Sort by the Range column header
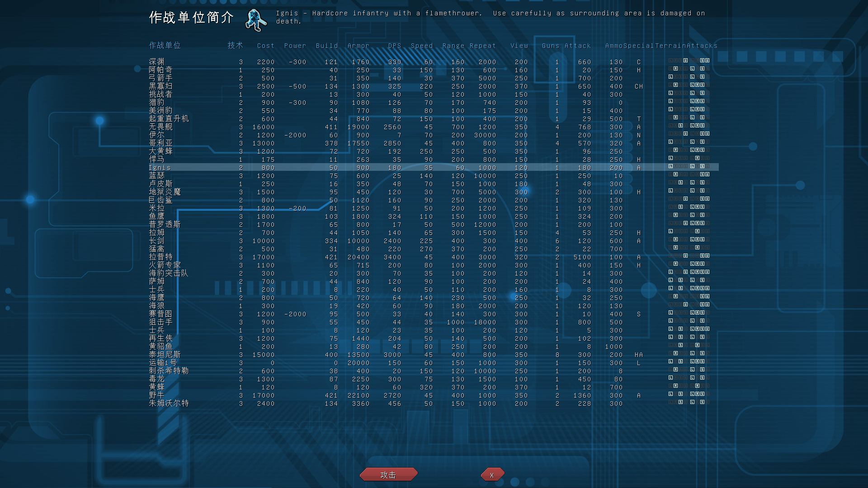Viewport: 868px width, 488px height. pos(453,46)
